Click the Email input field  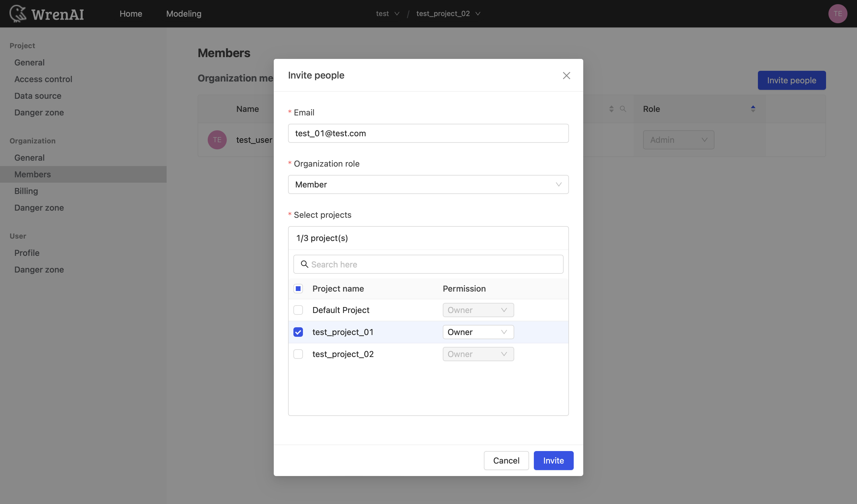(x=428, y=133)
